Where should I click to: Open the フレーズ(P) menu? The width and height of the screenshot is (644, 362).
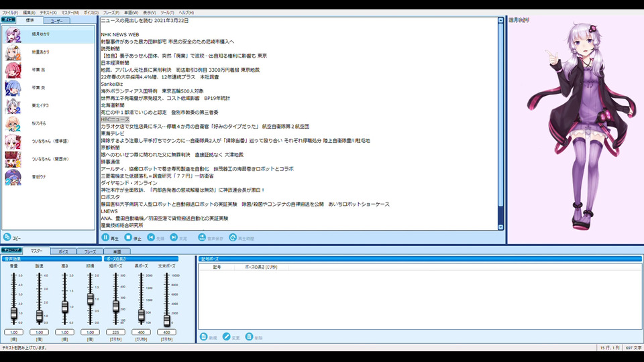[x=111, y=13]
